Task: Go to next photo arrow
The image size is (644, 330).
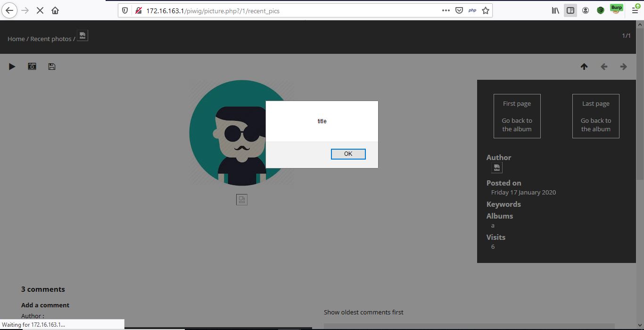Action: click(624, 67)
